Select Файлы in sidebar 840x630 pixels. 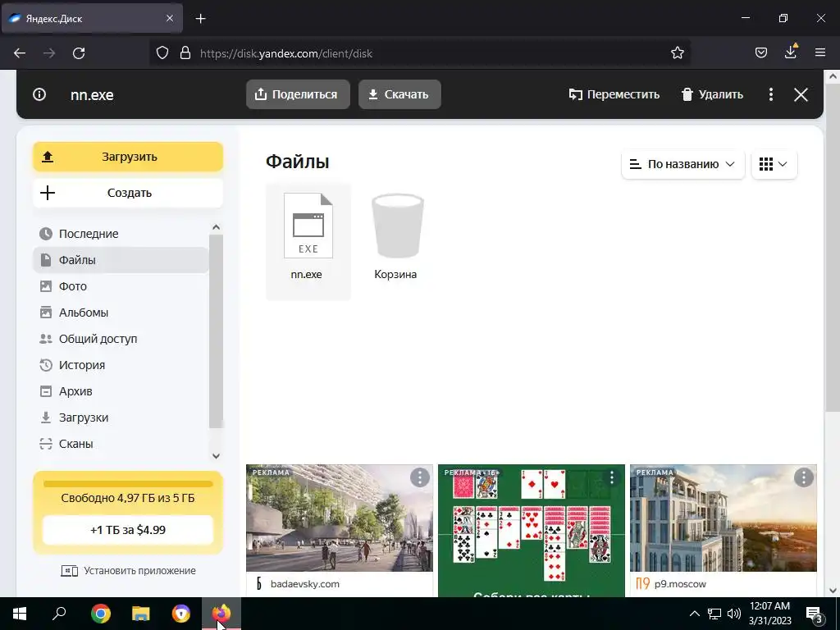(121, 260)
